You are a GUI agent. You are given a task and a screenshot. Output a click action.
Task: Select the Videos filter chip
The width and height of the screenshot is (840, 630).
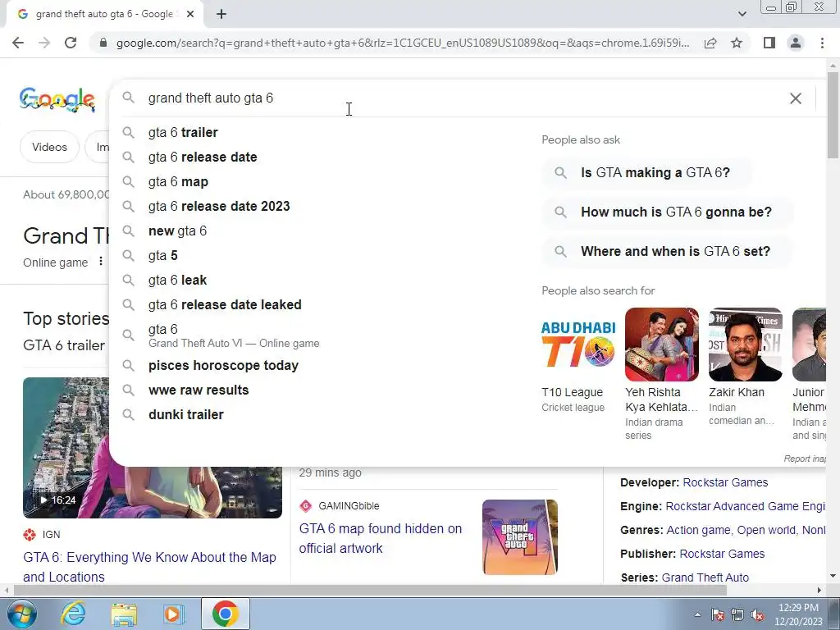click(x=49, y=147)
